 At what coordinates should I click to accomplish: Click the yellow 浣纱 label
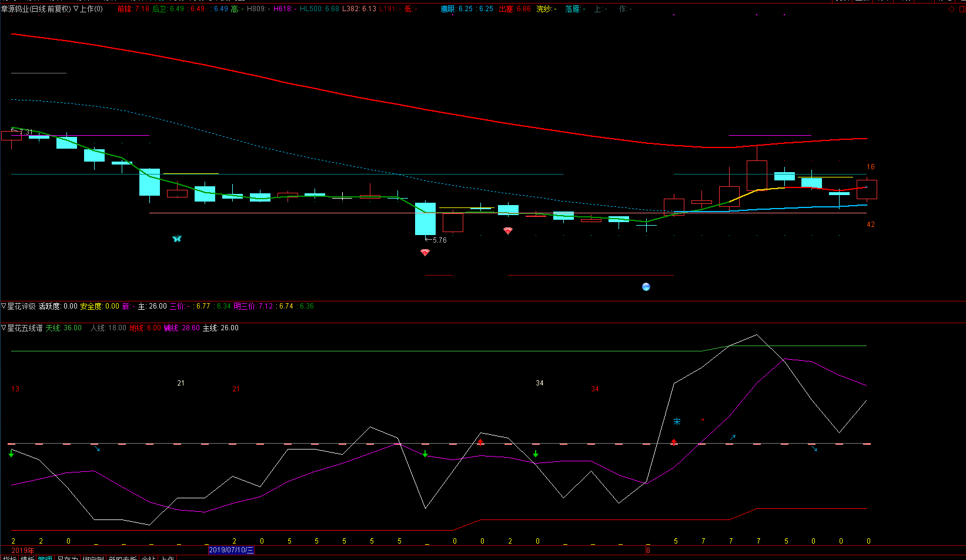pos(544,9)
